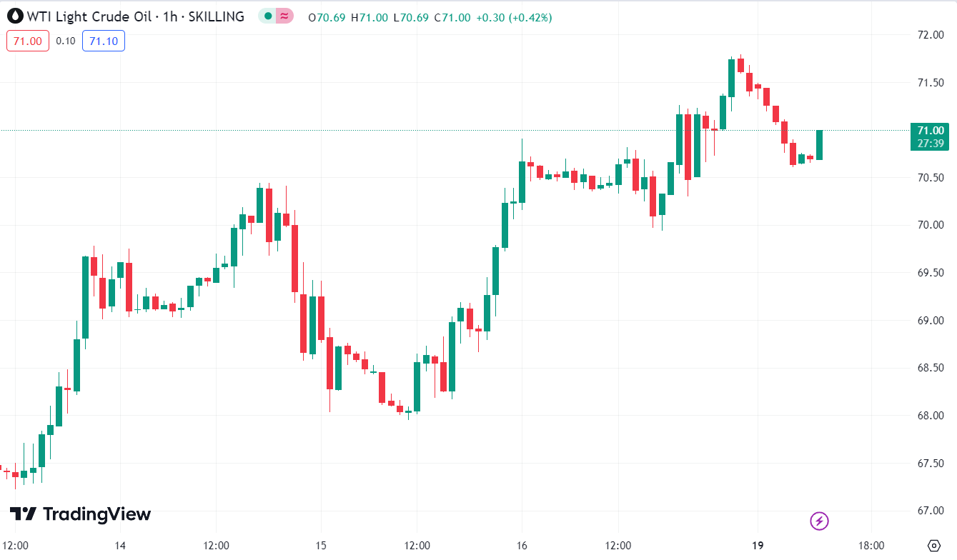
Task: Click the blue 71.10 buy price button
Action: pos(104,41)
